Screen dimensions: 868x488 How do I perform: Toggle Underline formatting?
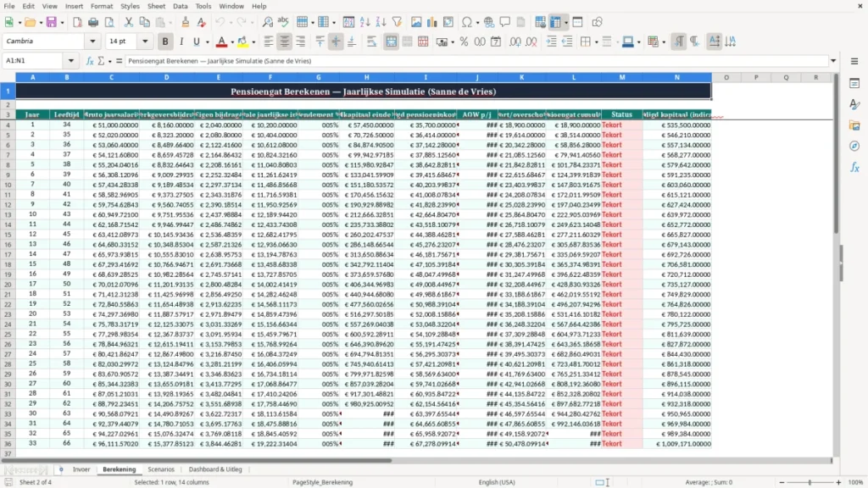pyautogui.click(x=196, y=42)
